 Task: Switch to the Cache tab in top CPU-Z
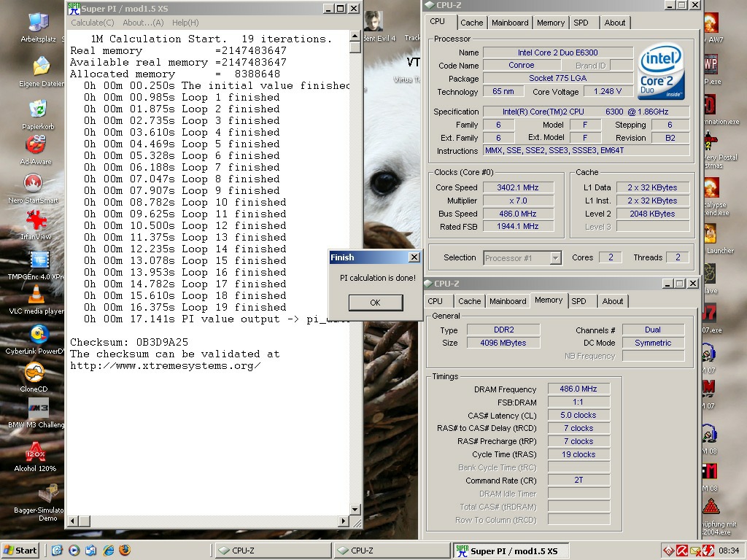tap(472, 23)
